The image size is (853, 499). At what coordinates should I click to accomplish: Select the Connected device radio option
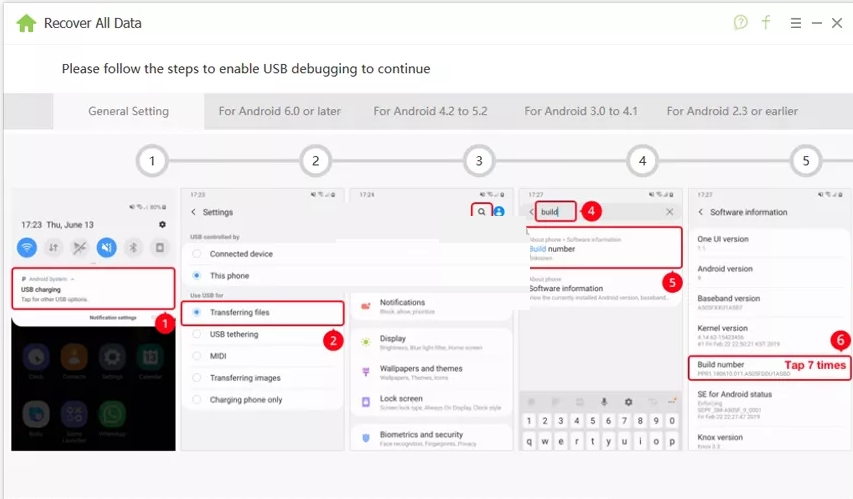coord(197,254)
